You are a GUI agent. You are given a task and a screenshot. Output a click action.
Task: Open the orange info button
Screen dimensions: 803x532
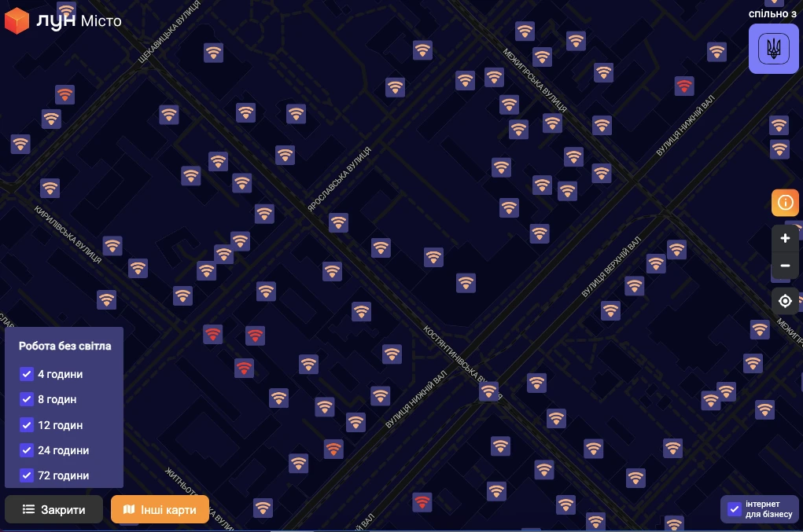click(785, 203)
